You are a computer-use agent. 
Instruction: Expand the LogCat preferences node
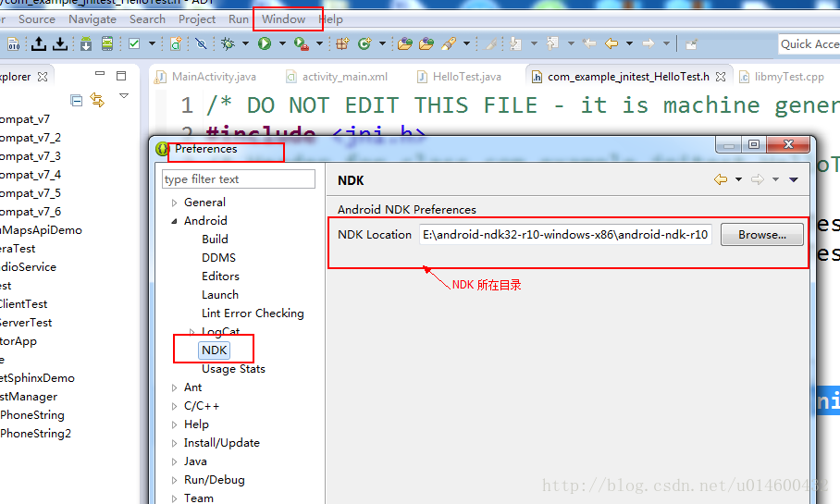[x=191, y=332]
